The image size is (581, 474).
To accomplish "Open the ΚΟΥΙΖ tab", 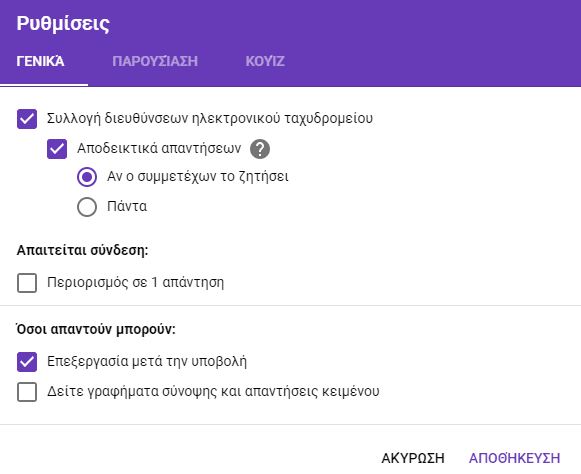I will coord(265,61).
